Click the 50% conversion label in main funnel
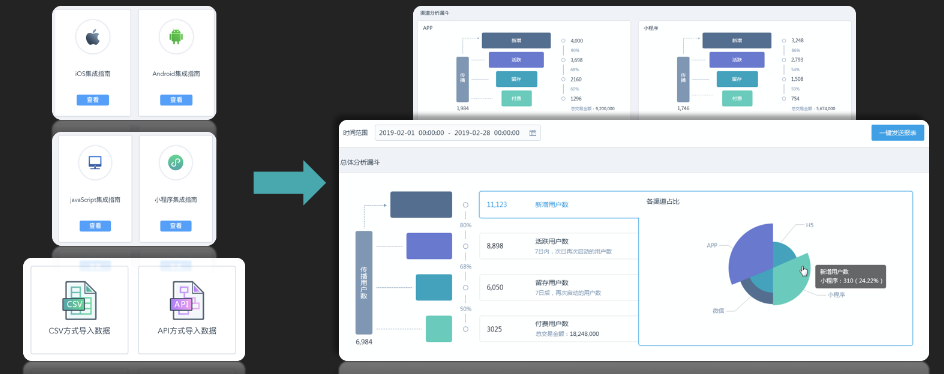 (465, 308)
